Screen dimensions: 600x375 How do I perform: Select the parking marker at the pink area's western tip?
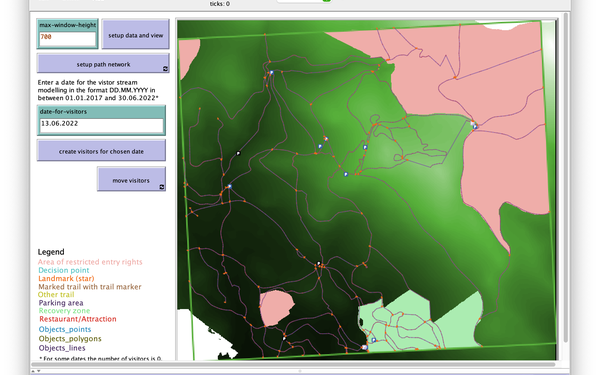pyautogui.click(x=474, y=126)
